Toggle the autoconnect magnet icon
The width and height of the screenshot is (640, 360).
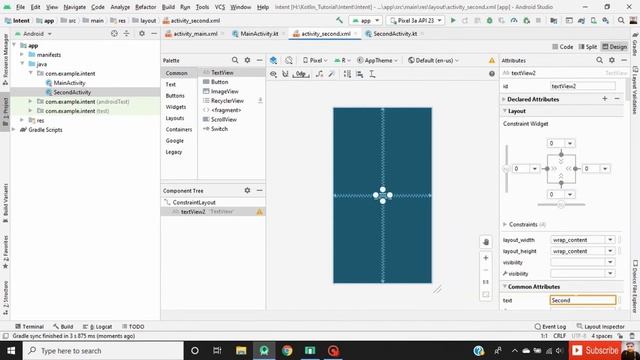click(285, 74)
